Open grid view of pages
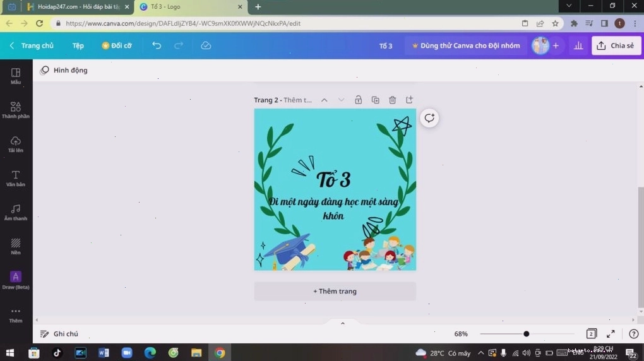Viewport: 644px width, 361px height. tap(592, 334)
